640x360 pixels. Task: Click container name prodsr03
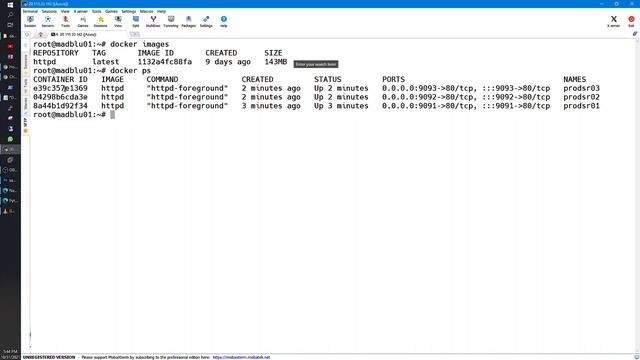581,88
